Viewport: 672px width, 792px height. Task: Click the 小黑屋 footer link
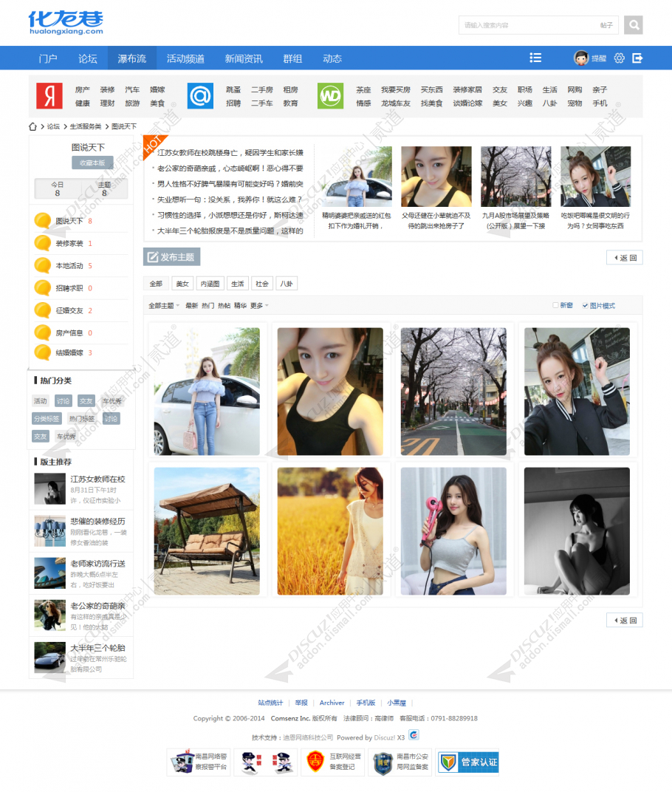tap(397, 703)
